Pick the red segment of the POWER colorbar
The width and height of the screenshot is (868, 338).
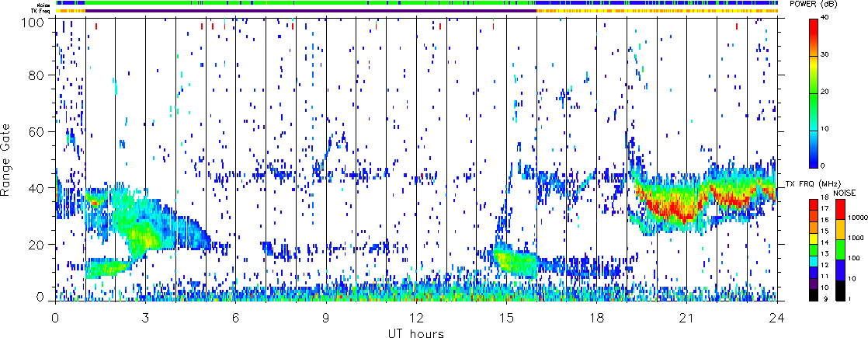(814, 37)
